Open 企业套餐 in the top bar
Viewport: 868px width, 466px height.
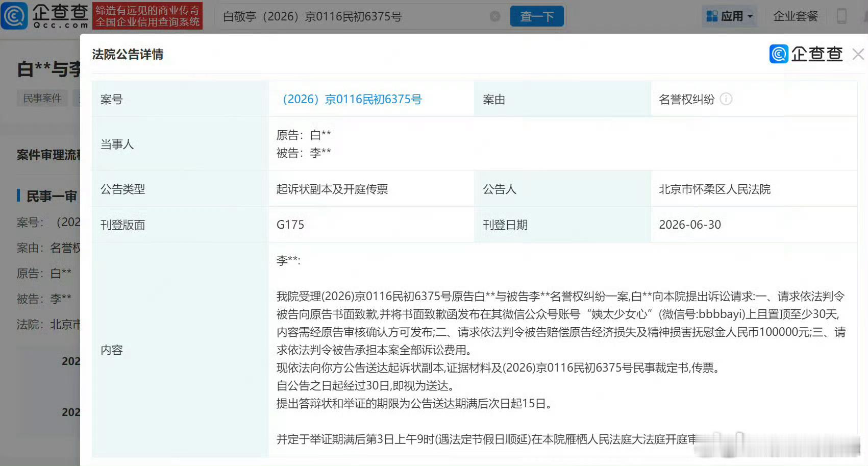point(796,16)
